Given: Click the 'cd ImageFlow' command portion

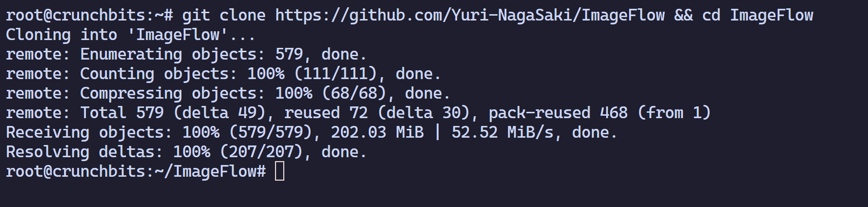Looking at the screenshot, I should coord(758,15).
